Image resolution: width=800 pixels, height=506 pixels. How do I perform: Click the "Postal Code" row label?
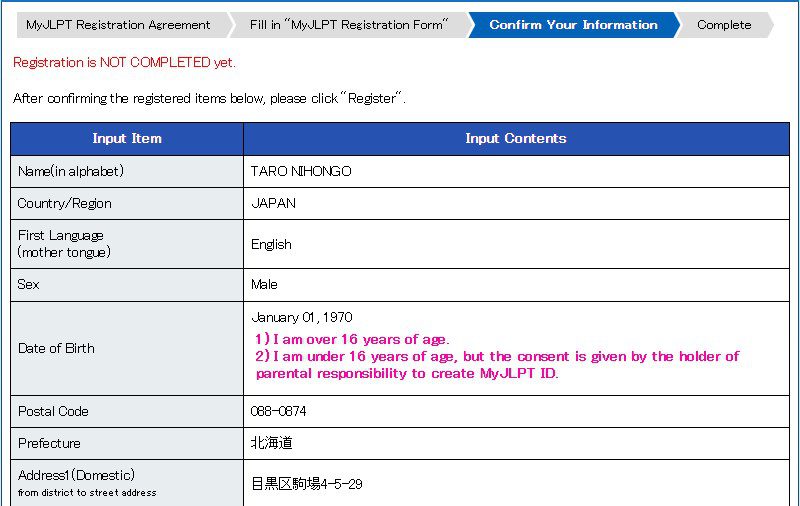tap(53, 411)
